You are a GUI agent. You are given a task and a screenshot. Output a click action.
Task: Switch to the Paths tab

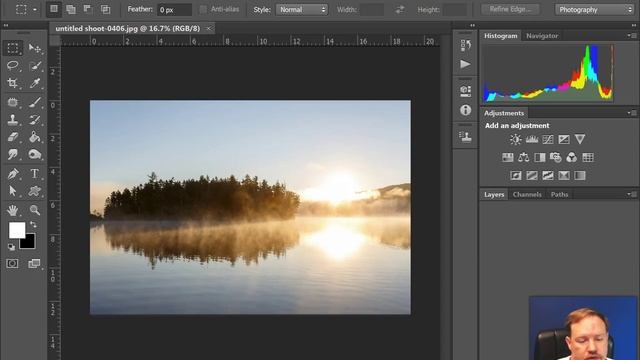(x=559, y=195)
